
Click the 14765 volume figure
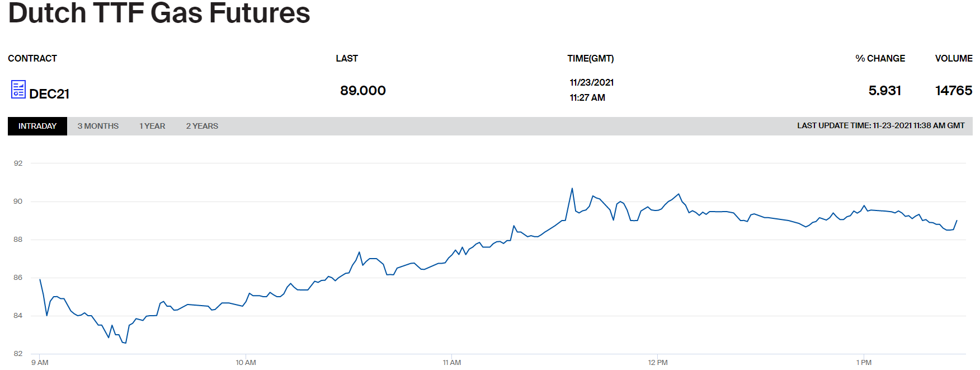[954, 91]
